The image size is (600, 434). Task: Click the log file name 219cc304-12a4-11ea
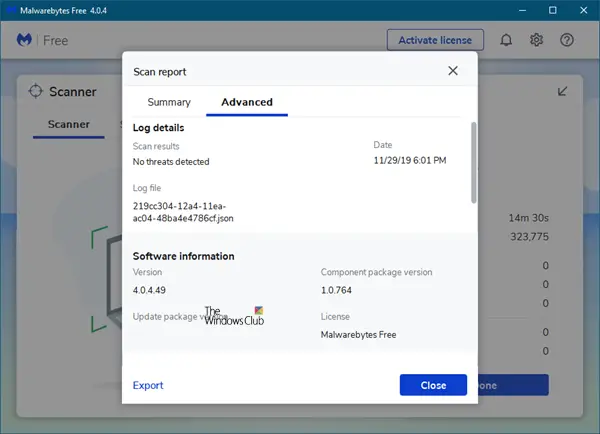click(183, 212)
